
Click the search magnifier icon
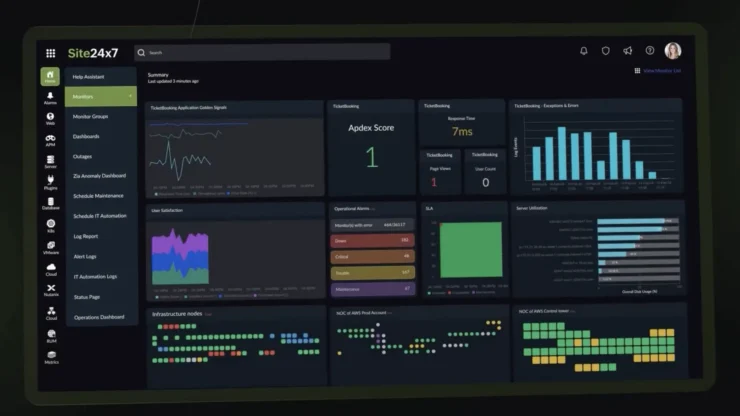pyautogui.click(x=141, y=52)
